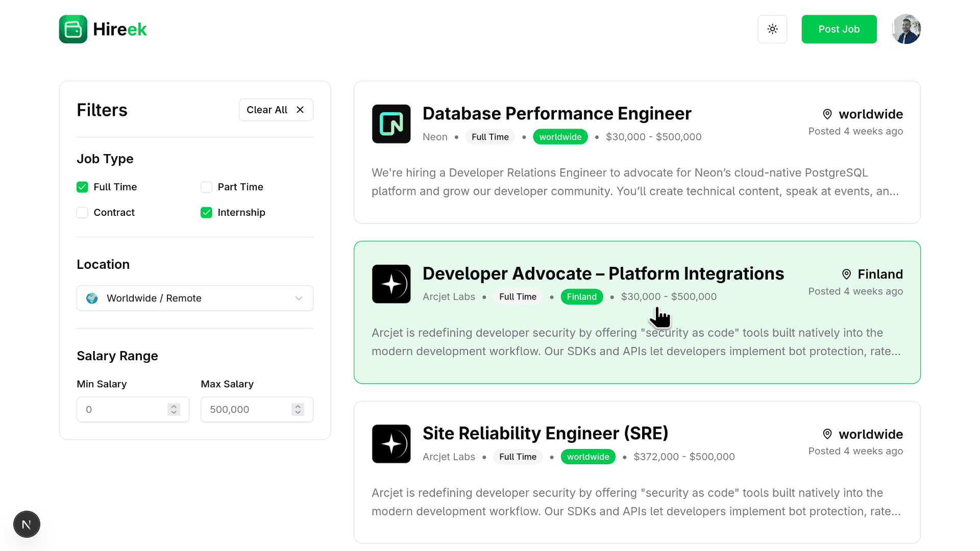Click the Clear All filters button
980x551 pixels.
[276, 110]
